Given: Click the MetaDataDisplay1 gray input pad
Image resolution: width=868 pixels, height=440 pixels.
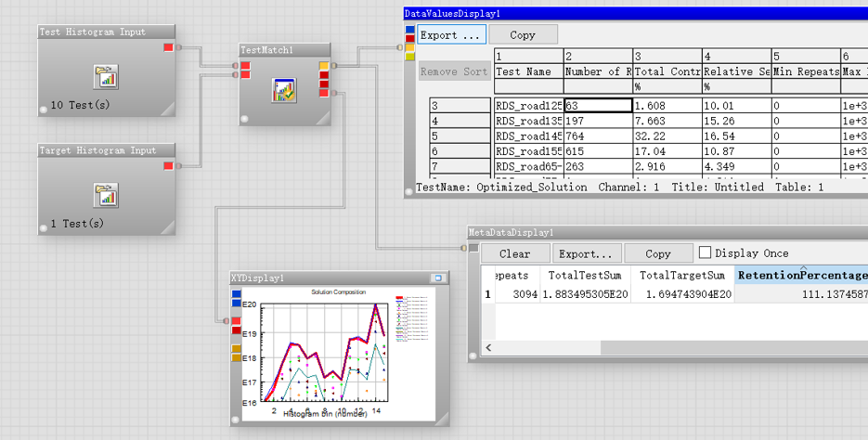Looking at the screenshot, I should coord(473,249).
